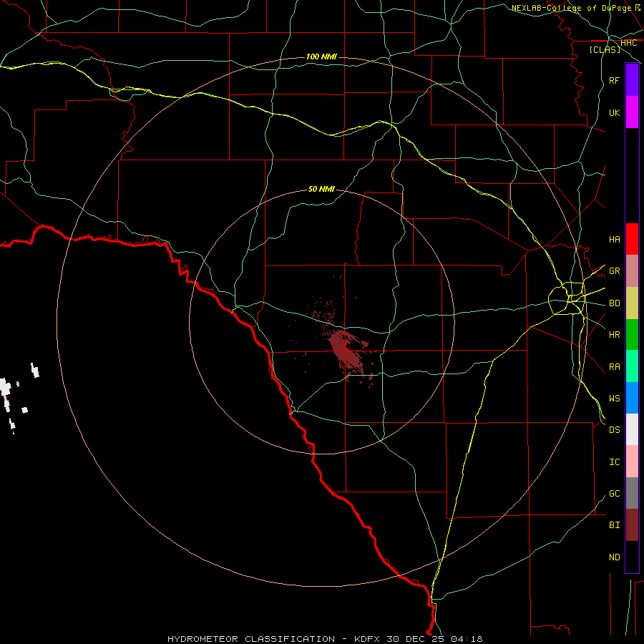Click the 'HYDROMETEOR CLASSIFICATION' bottom title text
This screenshot has height=644, width=644.
[x=251, y=639]
